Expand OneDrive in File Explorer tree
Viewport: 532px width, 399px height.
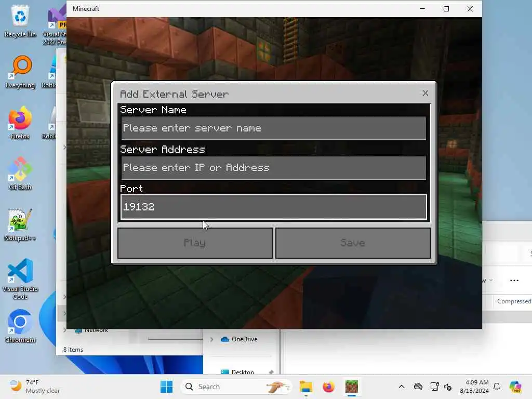[x=211, y=339]
